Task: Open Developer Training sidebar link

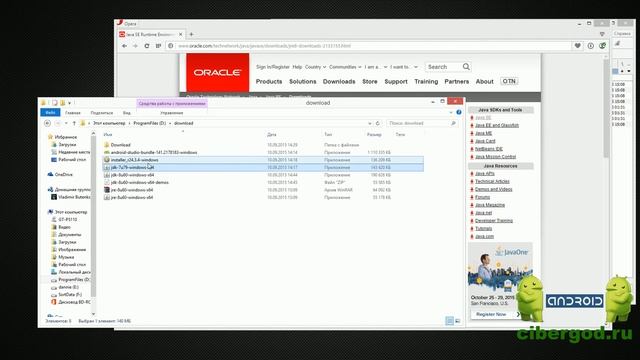Action: click(494, 220)
